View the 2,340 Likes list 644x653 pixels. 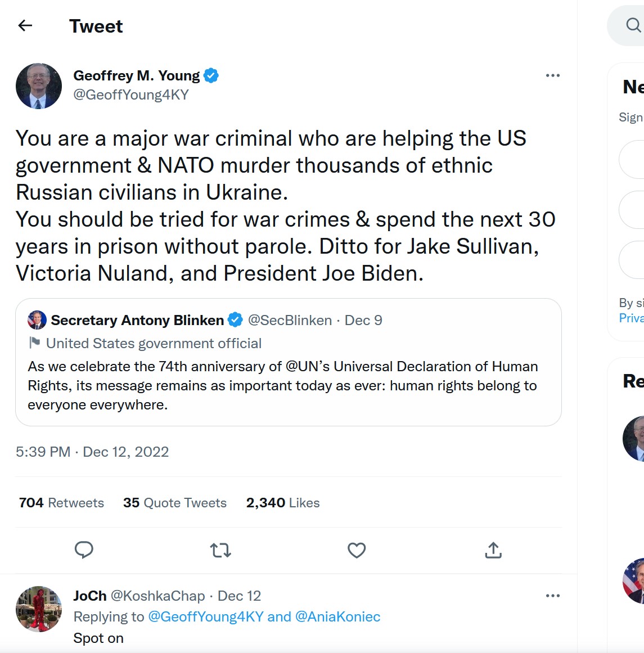(283, 503)
